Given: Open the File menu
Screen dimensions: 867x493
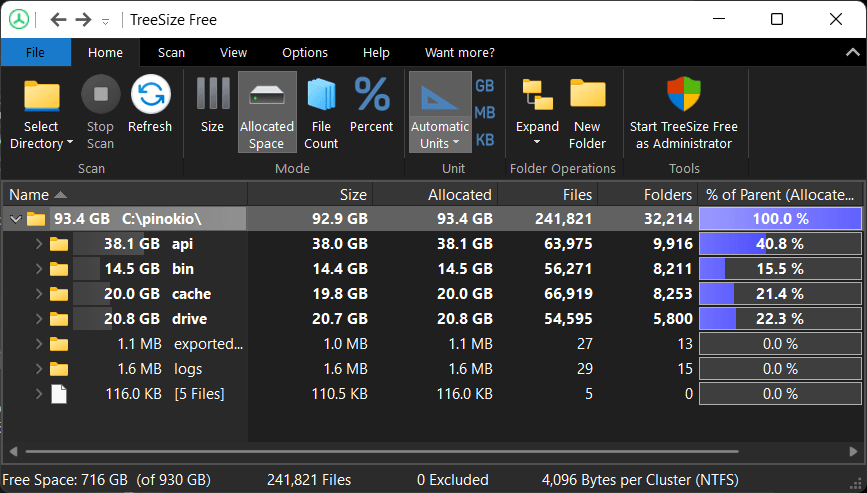Looking at the screenshot, I should coord(35,53).
